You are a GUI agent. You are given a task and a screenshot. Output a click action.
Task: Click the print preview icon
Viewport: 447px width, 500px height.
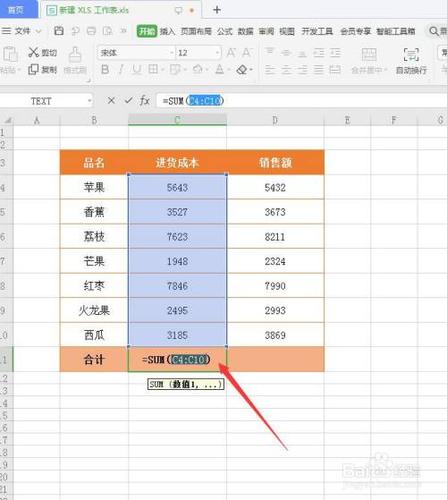(107, 31)
